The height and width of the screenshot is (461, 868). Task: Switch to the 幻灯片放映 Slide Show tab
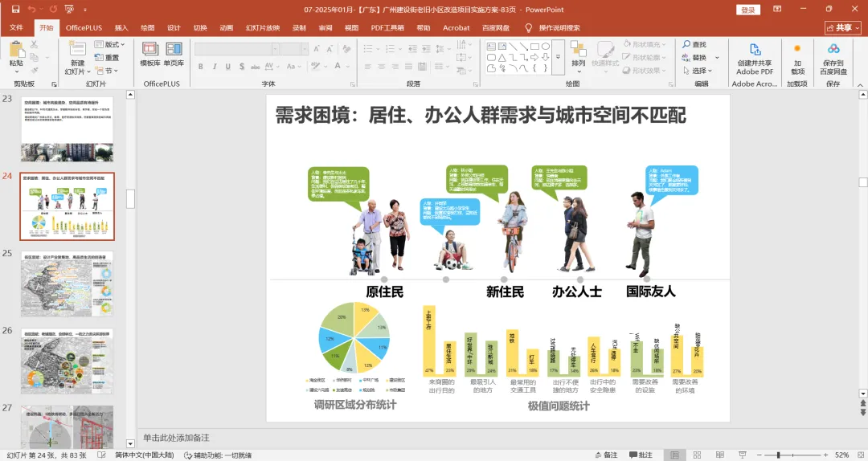pos(263,27)
